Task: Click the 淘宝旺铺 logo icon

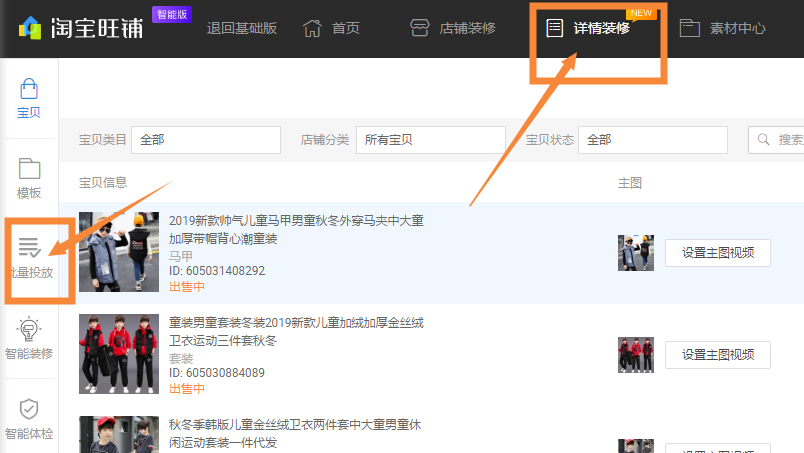Action: tap(30, 27)
